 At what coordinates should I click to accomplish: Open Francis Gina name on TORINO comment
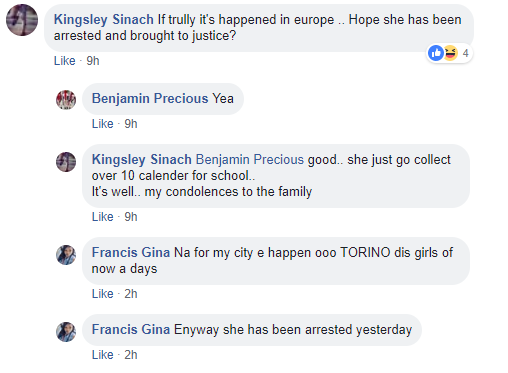click(131, 253)
